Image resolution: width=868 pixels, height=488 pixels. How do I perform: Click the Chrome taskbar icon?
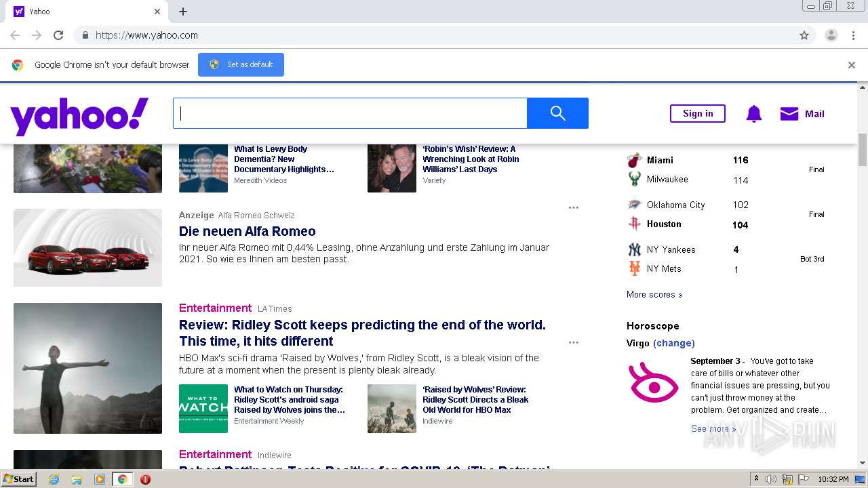122,479
